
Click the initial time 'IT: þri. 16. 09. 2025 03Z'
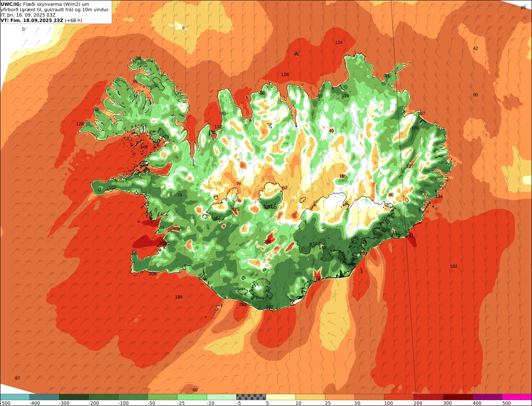point(28,15)
